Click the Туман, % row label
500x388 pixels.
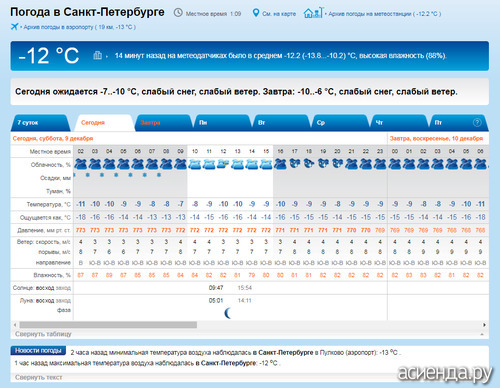pyautogui.click(x=58, y=191)
